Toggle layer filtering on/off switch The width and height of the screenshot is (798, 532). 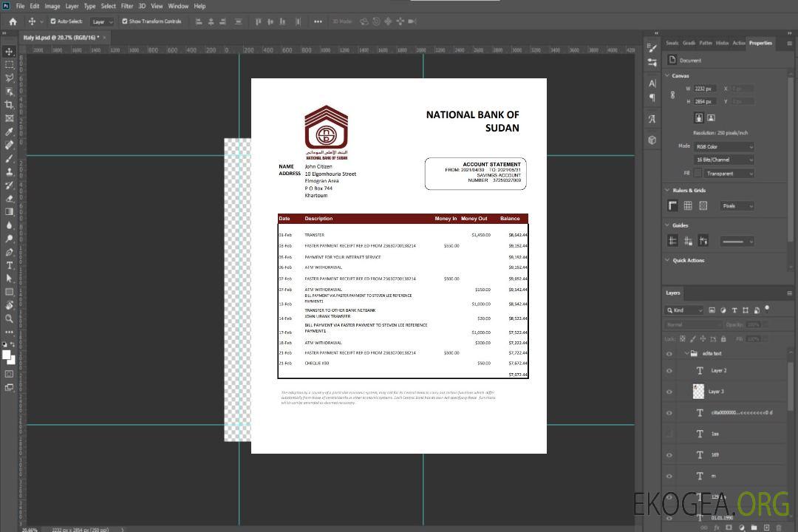tap(767, 309)
